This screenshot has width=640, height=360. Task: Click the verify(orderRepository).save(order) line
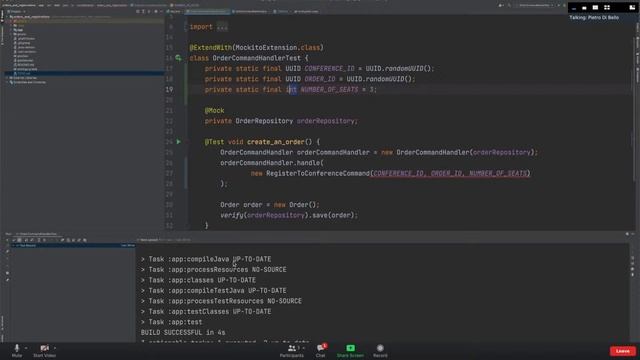(289, 215)
